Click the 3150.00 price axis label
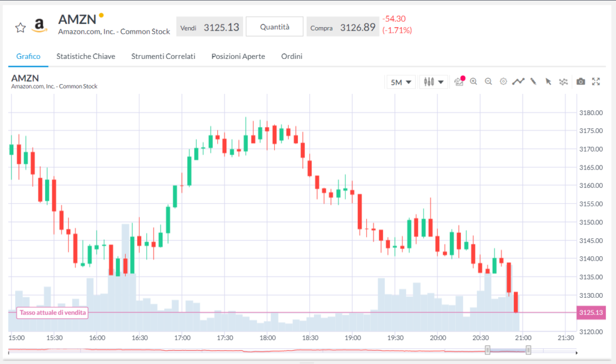This screenshot has height=364, width=616. tap(591, 222)
